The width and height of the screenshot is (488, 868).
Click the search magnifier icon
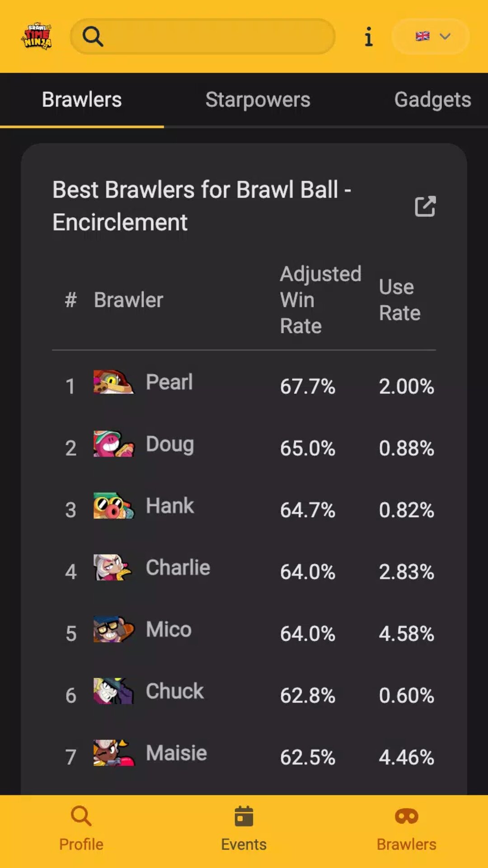click(x=93, y=36)
